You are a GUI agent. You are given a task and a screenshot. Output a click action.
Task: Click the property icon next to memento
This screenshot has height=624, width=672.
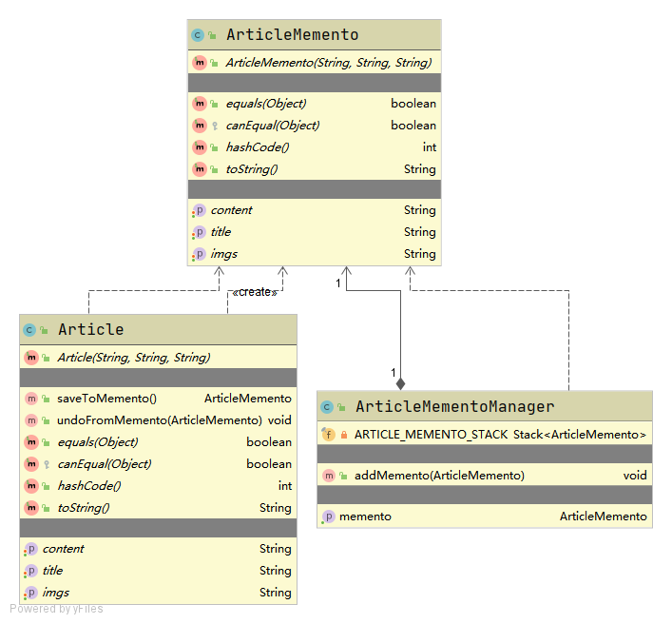[329, 517]
